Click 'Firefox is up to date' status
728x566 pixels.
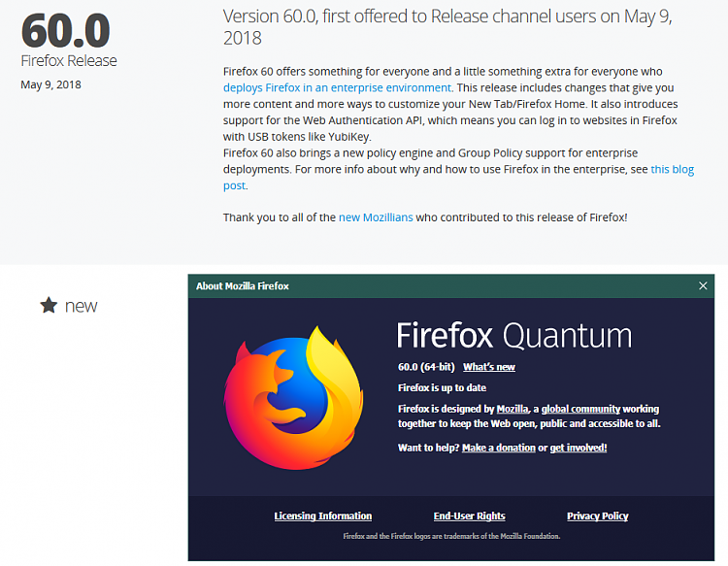[442, 387]
